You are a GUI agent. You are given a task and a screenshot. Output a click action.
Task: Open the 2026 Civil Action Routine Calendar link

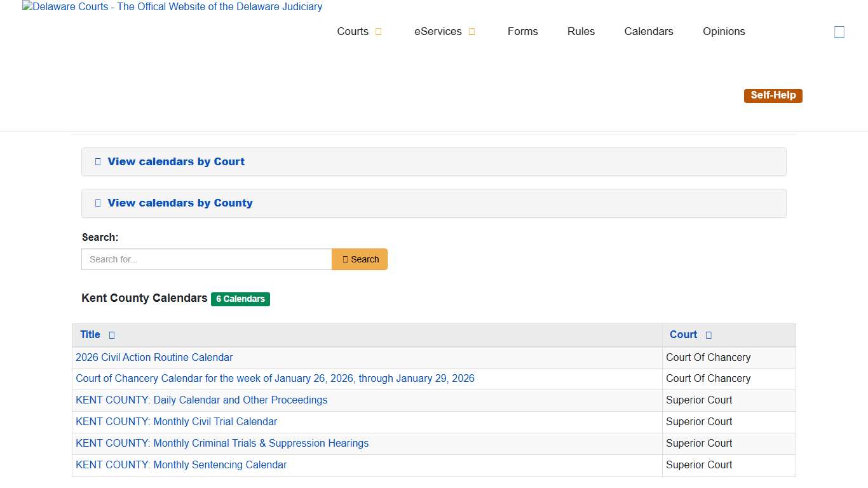click(x=154, y=357)
